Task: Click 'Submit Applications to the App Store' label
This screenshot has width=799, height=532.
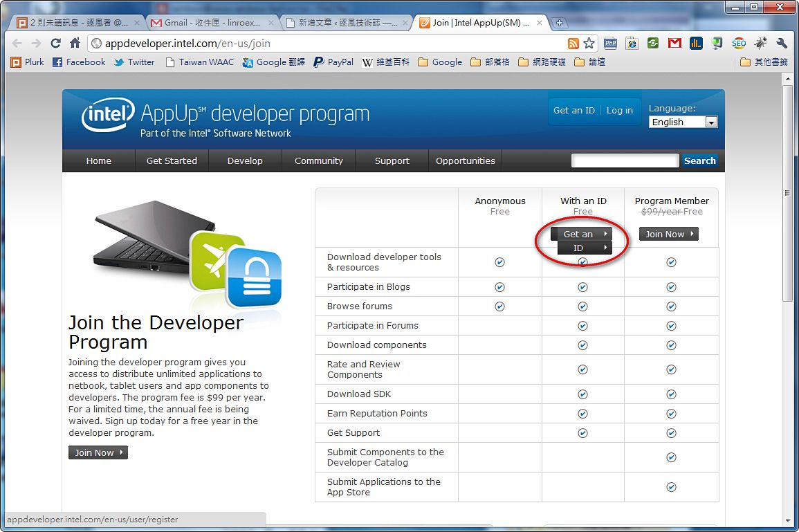Action: click(x=384, y=487)
